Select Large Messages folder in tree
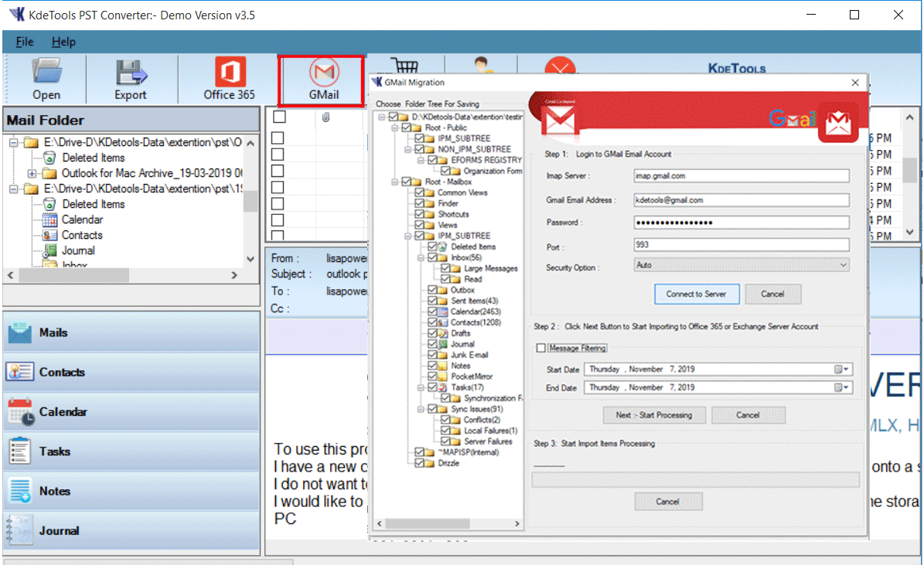 (490, 269)
